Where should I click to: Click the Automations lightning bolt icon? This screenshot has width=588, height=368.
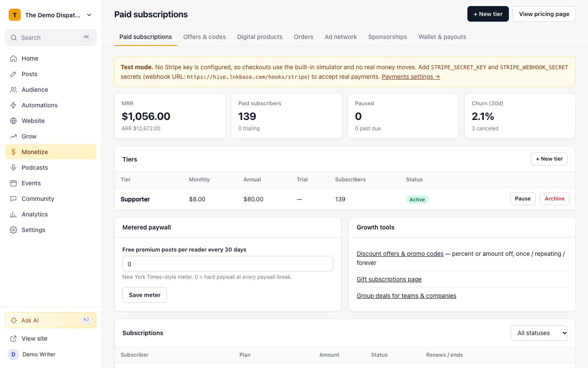pos(13,105)
